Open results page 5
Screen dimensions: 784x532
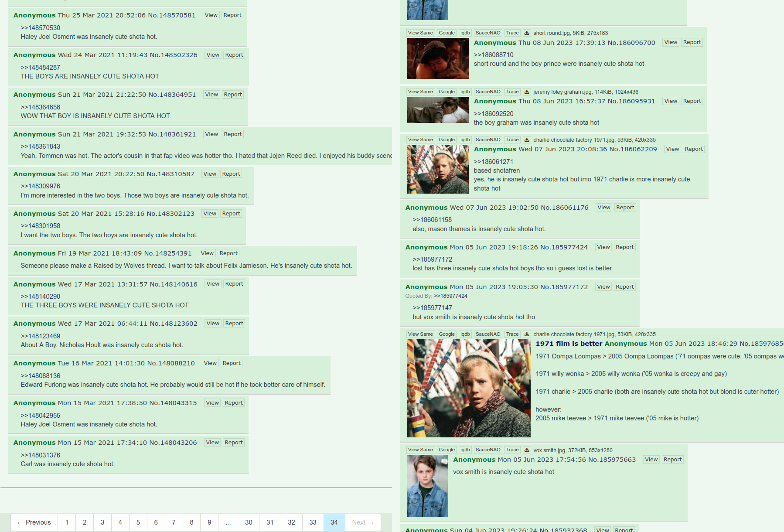(x=138, y=522)
